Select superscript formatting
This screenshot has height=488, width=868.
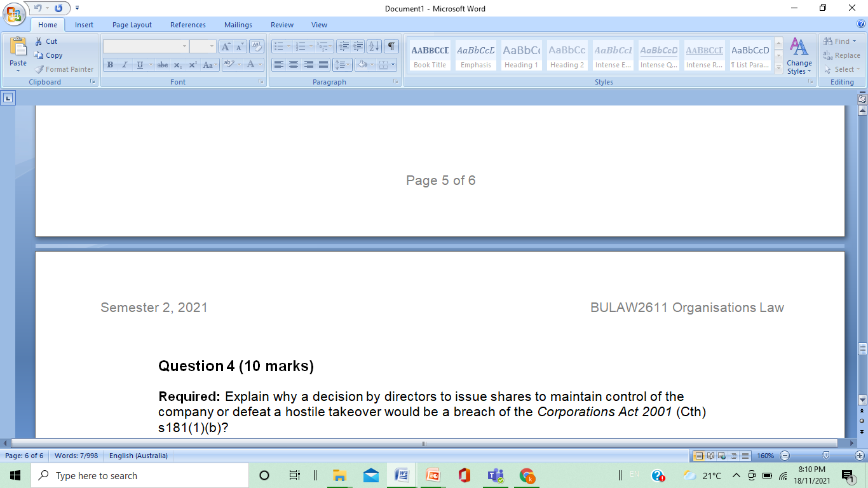[192, 65]
